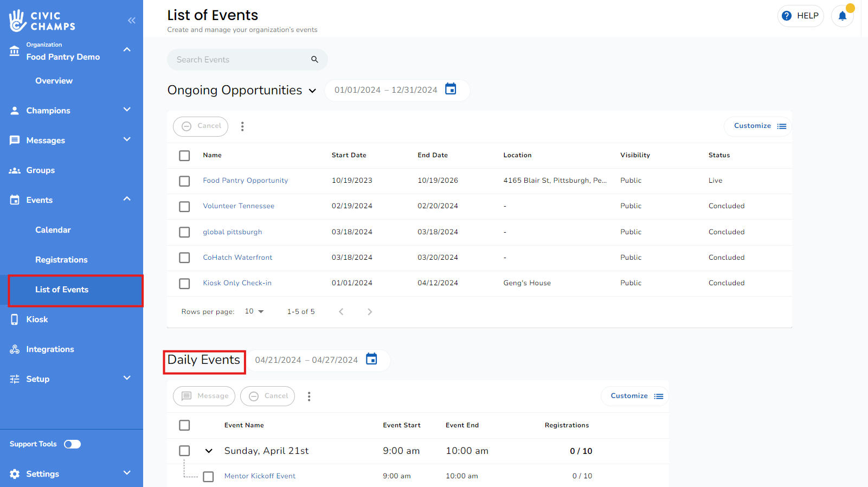Toggle the Support Tools switch
This screenshot has height=487, width=868.
point(72,444)
